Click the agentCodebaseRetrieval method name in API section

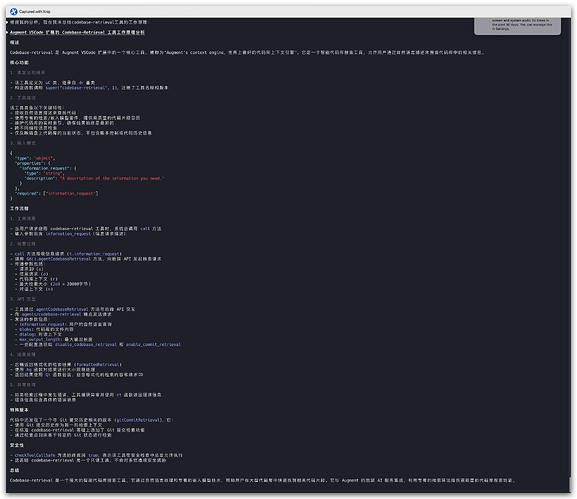62,309
